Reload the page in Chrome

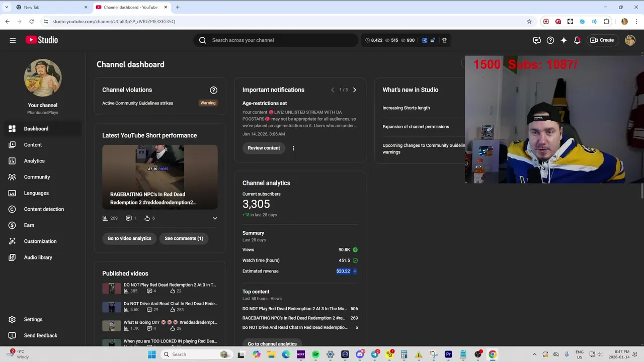(x=31, y=22)
